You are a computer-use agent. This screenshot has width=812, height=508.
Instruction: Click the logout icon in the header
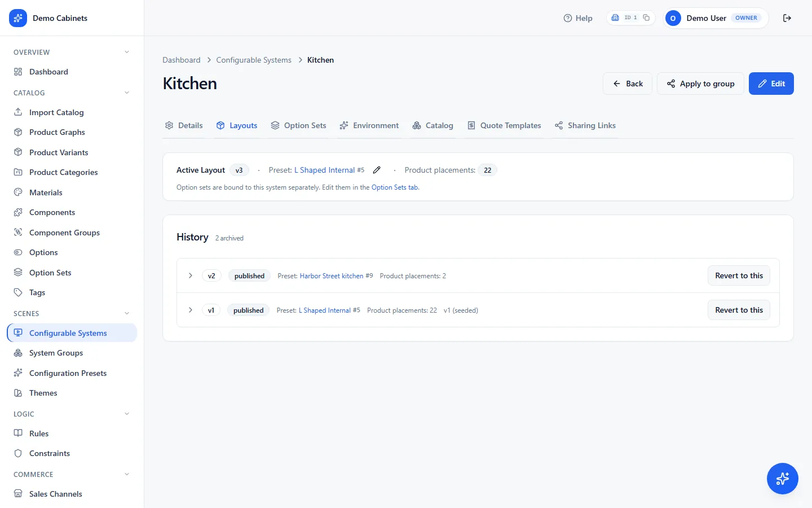pos(787,18)
